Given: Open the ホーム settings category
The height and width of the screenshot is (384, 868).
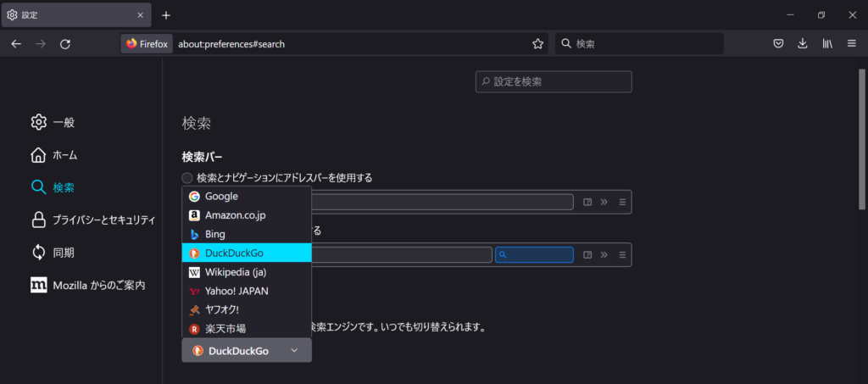Looking at the screenshot, I should click(53, 155).
